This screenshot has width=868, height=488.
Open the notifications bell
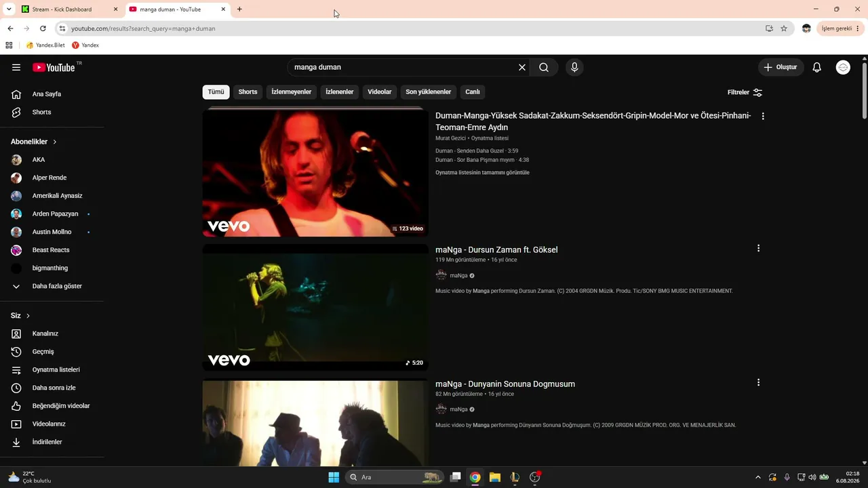[817, 67]
